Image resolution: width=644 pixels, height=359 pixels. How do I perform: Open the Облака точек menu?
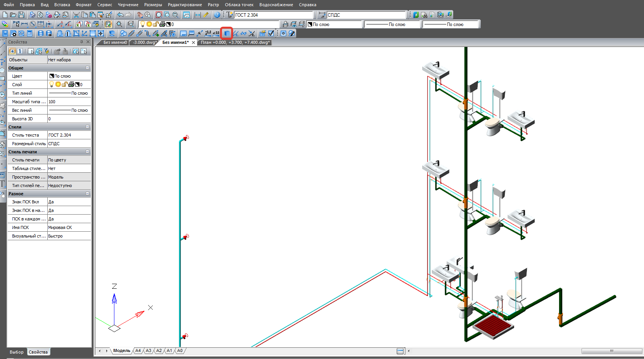coord(239,5)
